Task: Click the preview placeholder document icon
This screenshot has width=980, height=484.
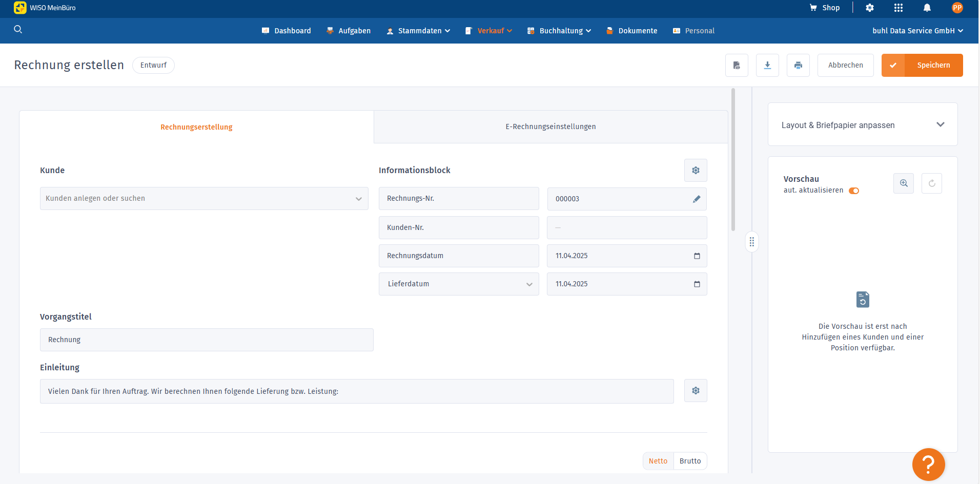Action: point(863,300)
